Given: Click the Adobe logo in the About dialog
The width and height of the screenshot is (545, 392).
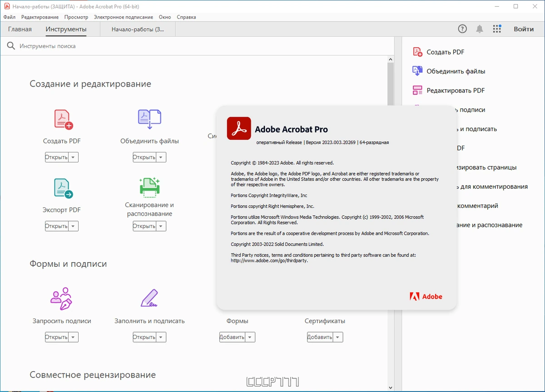Looking at the screenshot, I should point(426,296).
